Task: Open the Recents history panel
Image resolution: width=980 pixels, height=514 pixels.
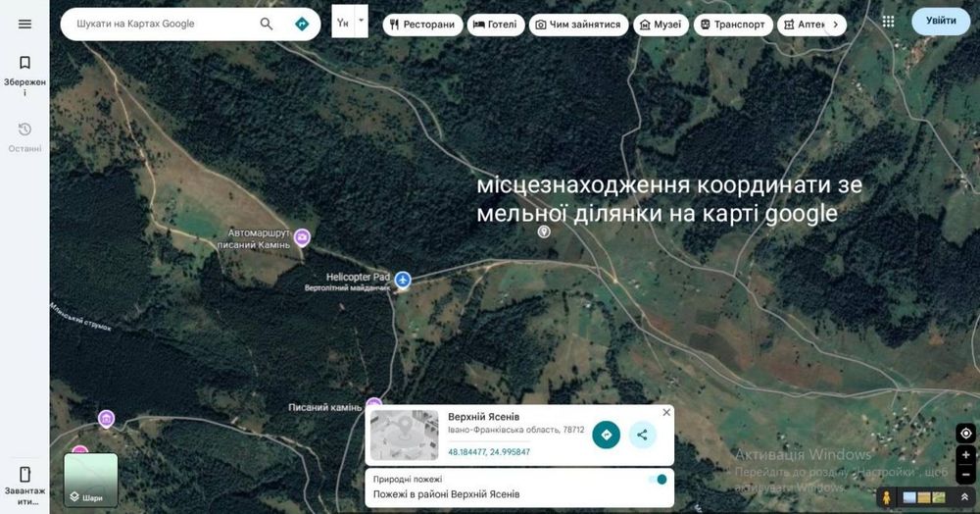Action: [24, 137]
